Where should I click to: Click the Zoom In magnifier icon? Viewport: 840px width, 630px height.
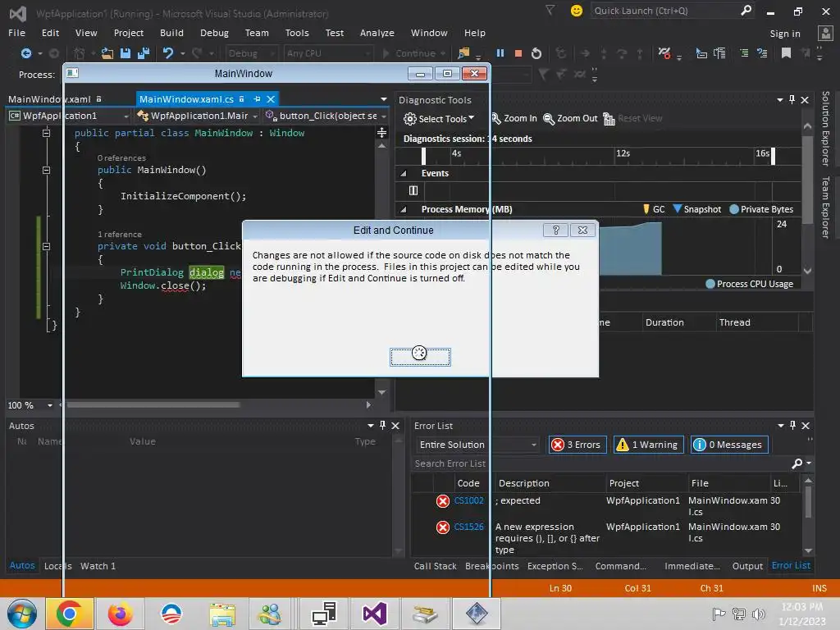pos(496,118)
